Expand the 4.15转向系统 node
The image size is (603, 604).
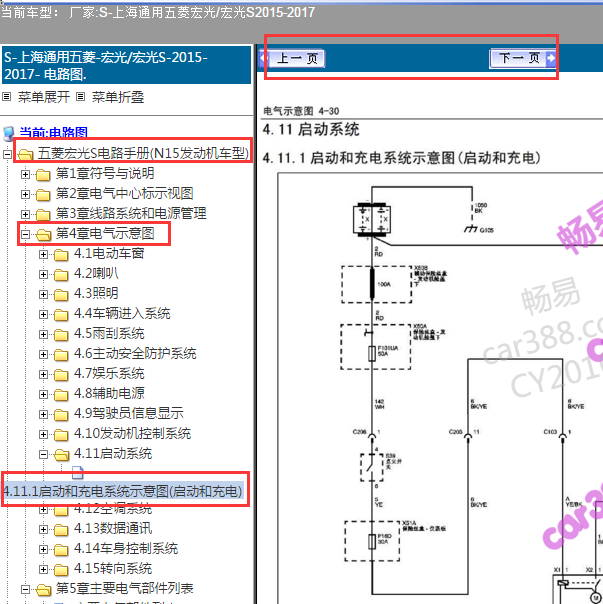click(x=44, y=570)
